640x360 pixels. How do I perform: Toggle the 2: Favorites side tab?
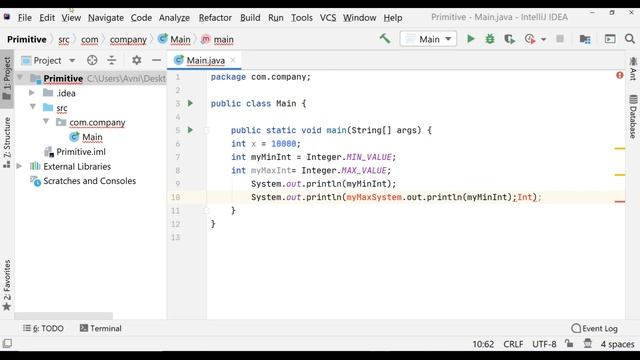tap(7, 285)
